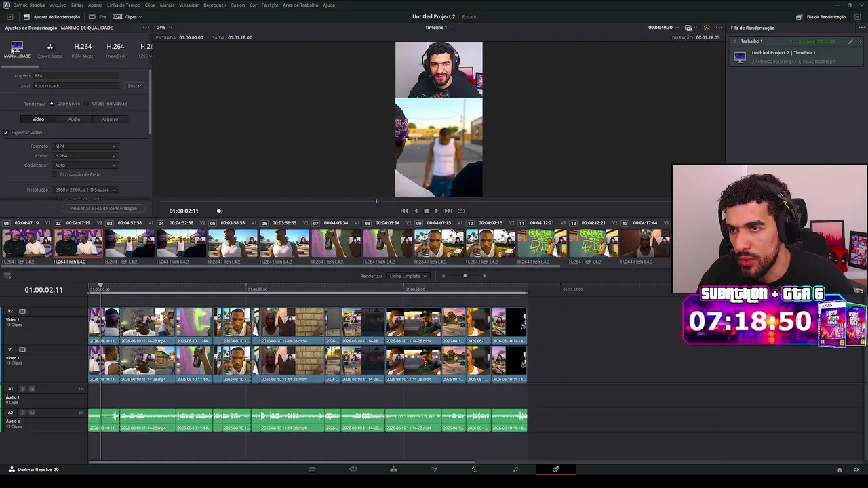The height and width of the screenshot is (488, 868).
Task: Click the Buscar location button
Action: click(134, 86)
